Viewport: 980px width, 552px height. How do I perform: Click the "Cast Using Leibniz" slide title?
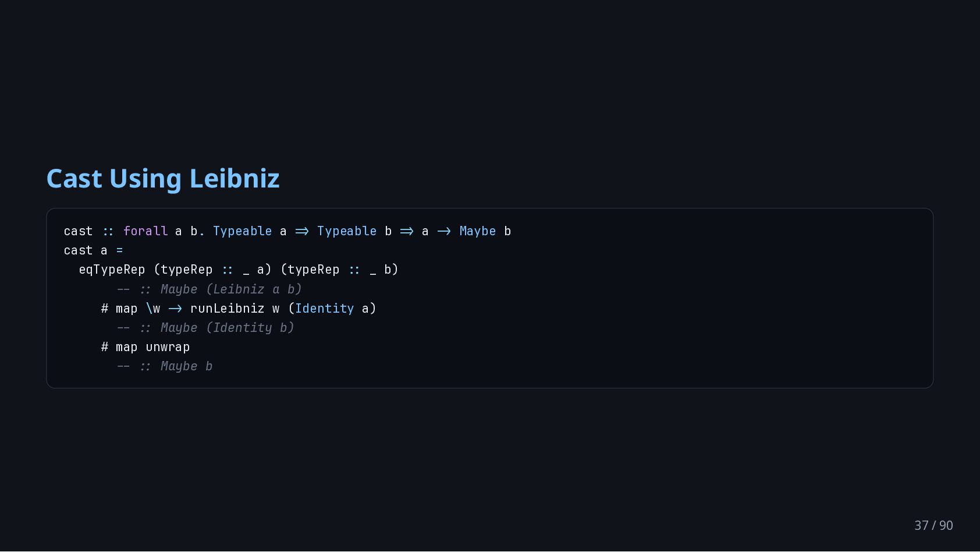pos(163,179)
